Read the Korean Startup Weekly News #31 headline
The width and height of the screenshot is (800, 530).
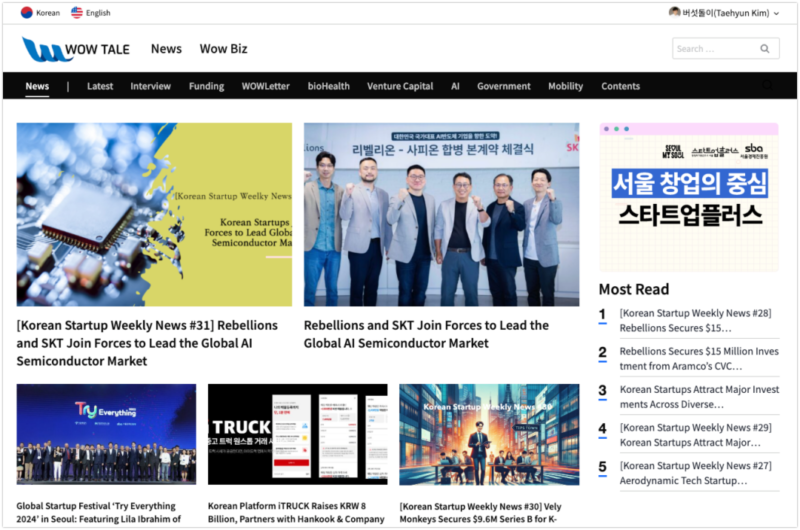147,343
